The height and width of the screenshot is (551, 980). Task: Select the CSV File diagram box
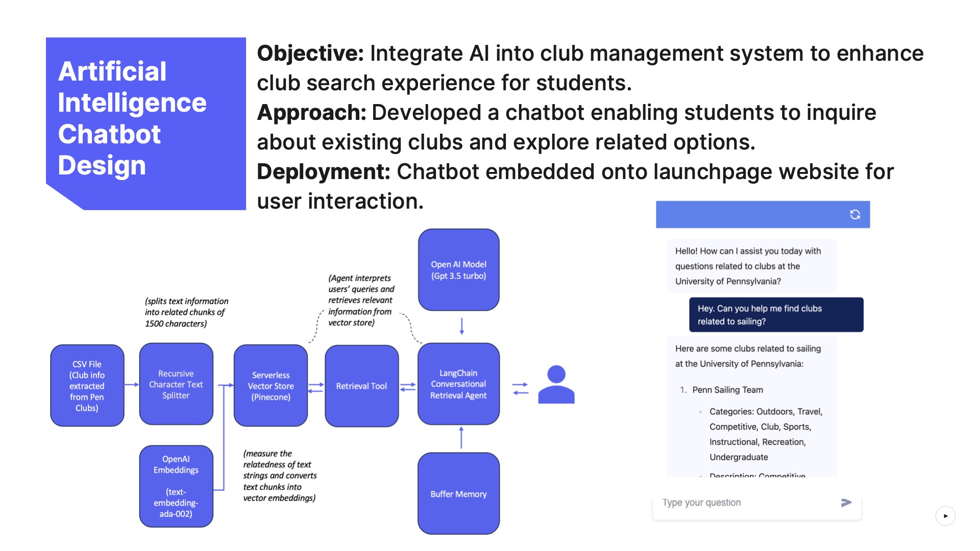(x=87, y=386)
